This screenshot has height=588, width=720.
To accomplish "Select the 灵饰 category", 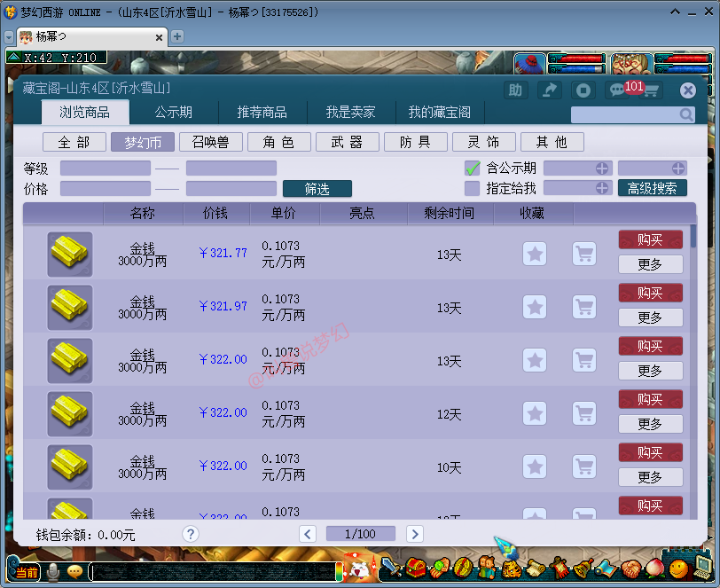I will (x=484, y=142).
